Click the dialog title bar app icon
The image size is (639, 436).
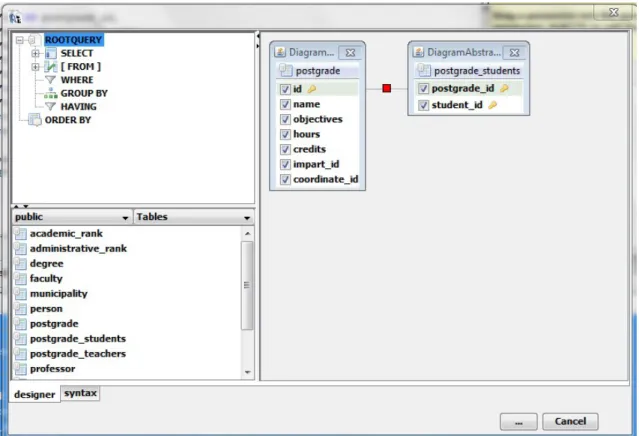[x=15, y=18]
